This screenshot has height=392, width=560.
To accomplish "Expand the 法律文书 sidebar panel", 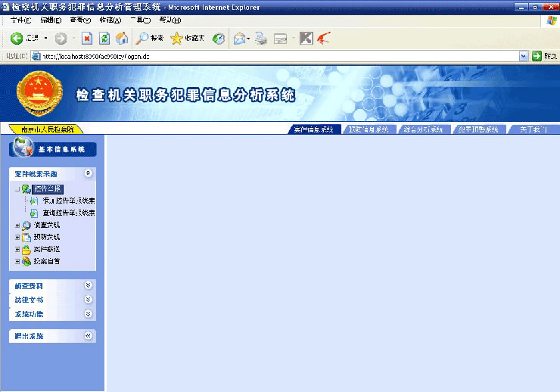I will coord(89,300).
